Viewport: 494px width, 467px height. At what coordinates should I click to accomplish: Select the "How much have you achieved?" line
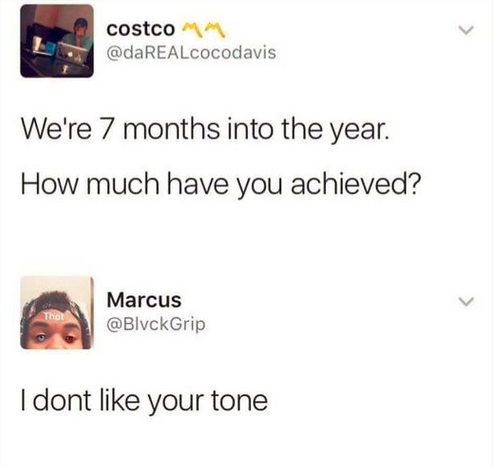click(221, 185)
